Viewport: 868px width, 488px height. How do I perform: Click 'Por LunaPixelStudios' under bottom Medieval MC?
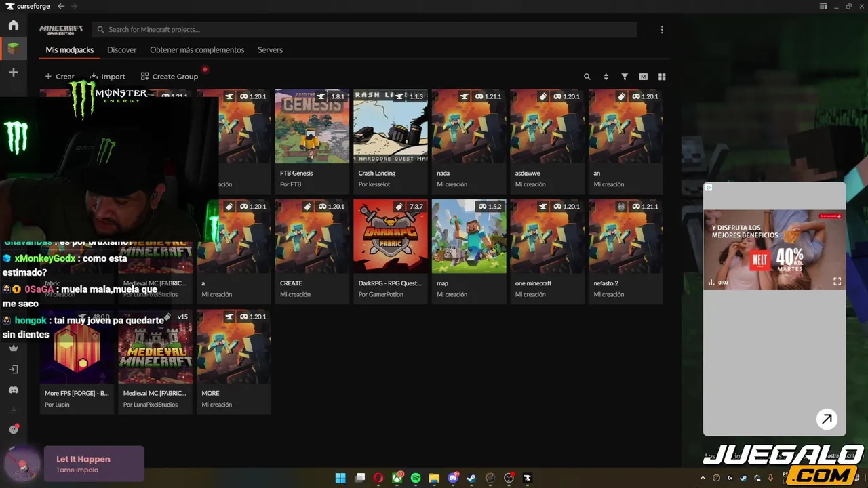click(x=151, y=405)
